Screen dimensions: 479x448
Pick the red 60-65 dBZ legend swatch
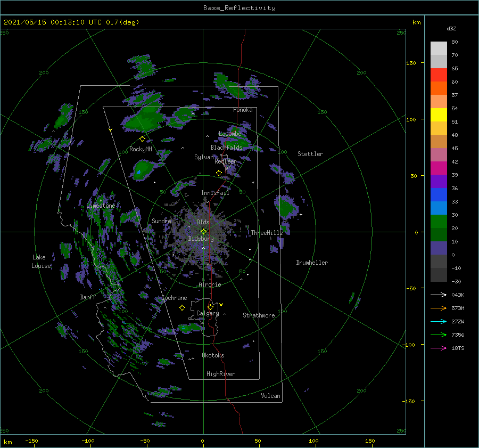439,75
